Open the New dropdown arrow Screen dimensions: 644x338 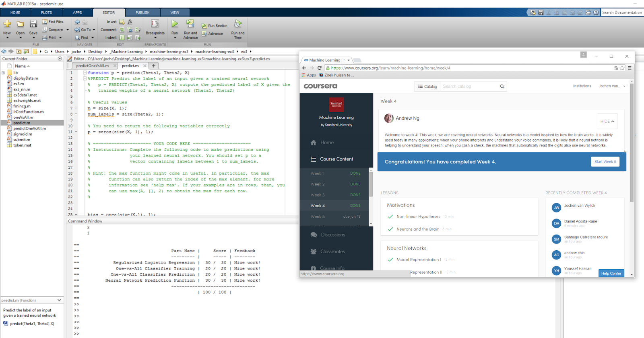coord(7,38)
